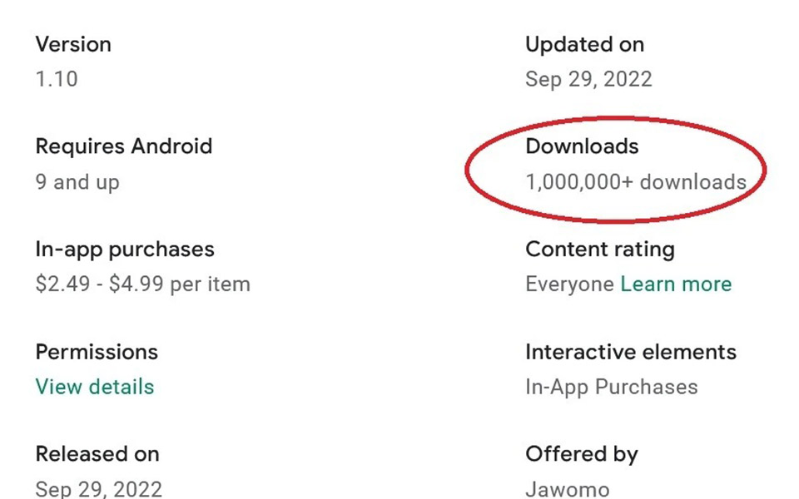Click the circled Downloads heading
The image size is (799, 499).
[x=582, y=147]
